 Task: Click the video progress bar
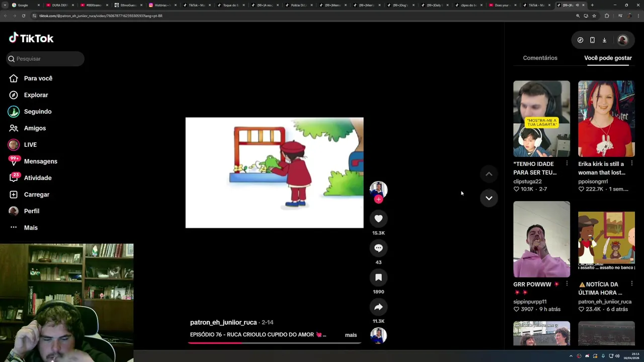(x=275, y=343)
